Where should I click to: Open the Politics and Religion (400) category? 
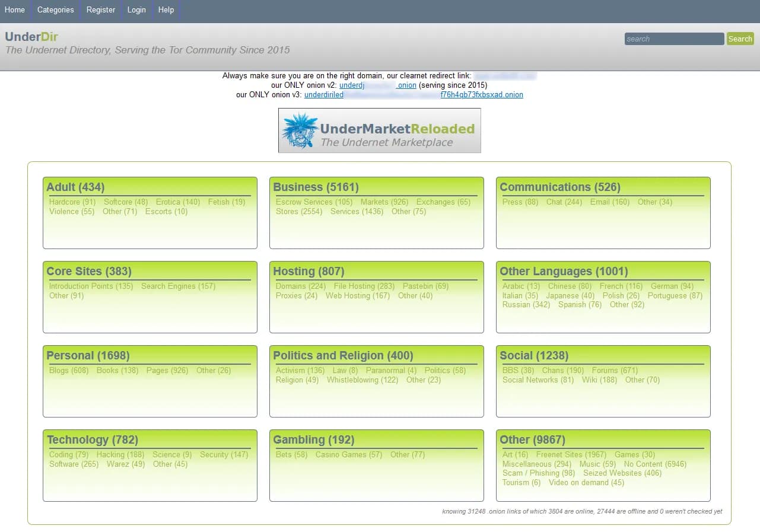pyautogui.click(x=343, y=356)
